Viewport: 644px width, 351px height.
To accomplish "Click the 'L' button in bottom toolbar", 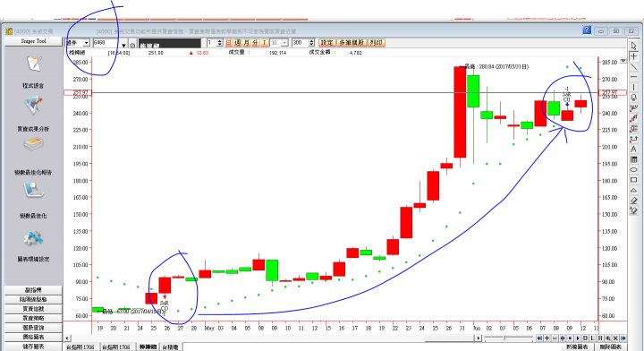I will 592,338.
